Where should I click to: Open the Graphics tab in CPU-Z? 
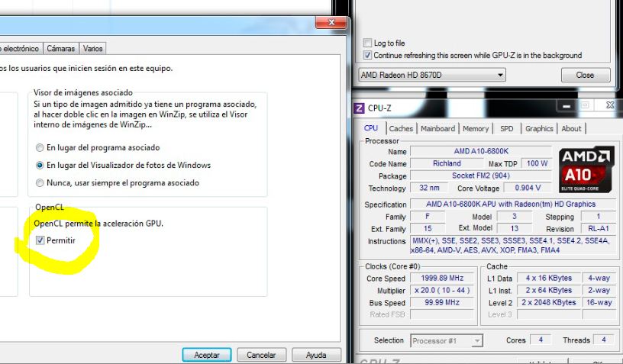pos(539,129)
